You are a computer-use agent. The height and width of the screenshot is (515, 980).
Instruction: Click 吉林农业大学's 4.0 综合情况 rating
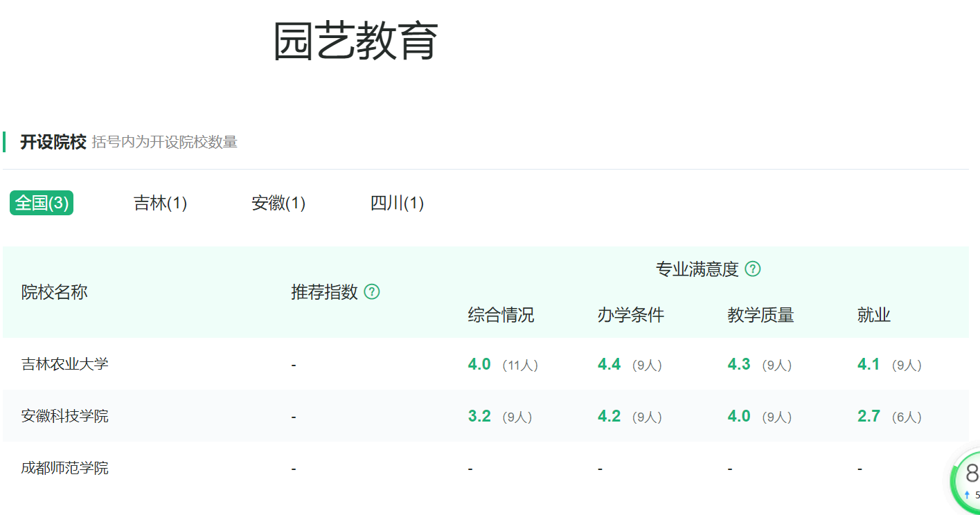point(479,364)
